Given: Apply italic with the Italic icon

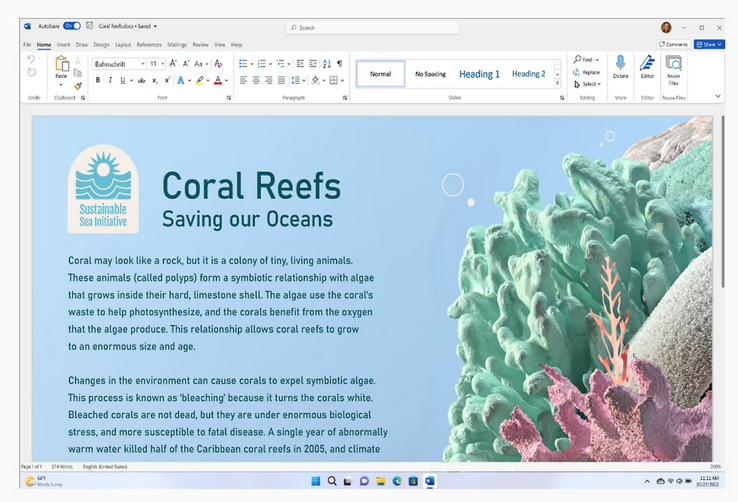Looking at the screenshot, I should (x=109, y=80).
